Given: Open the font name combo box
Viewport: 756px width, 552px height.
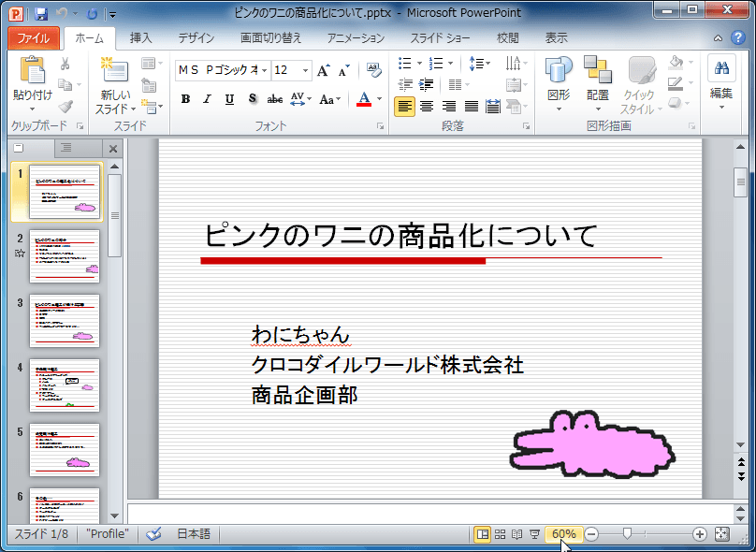Looking at the screenshot, I should click(223, 70).
